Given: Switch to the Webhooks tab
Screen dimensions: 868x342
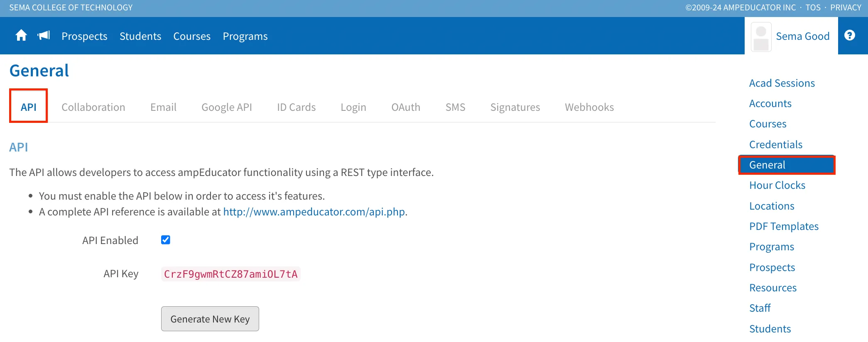Looking at the screenshot, I should pos(589,107).
